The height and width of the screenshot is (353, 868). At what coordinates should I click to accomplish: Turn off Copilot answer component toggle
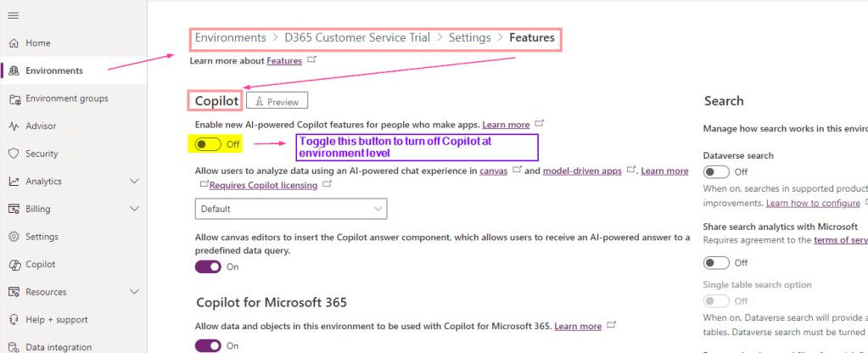click(x=208, y=266)
